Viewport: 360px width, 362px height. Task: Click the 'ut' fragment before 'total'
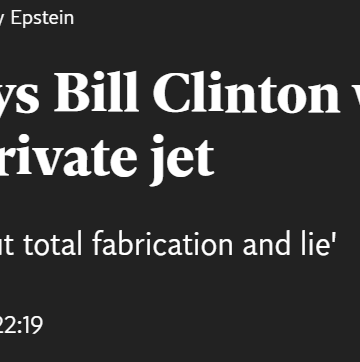click(x=8, y=244)
